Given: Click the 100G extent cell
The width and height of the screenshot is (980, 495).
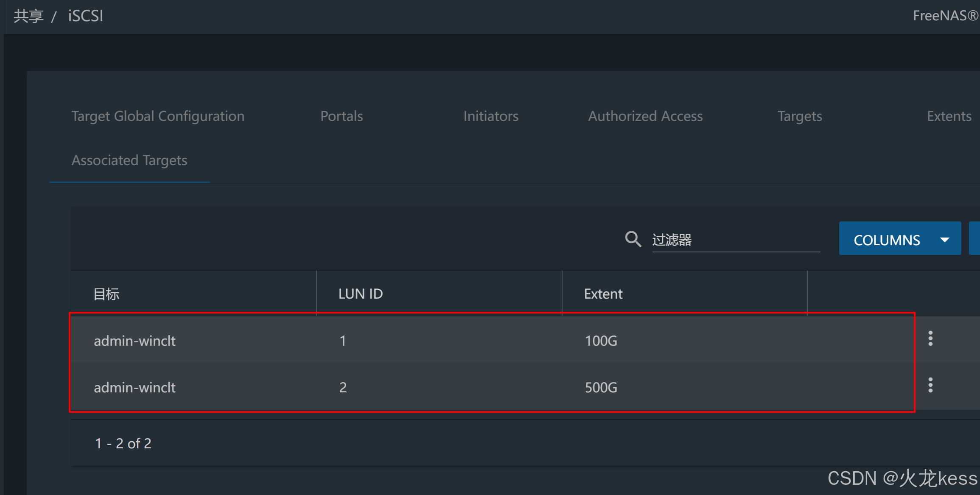Looking at the screenshot, I should pos(601,341).
